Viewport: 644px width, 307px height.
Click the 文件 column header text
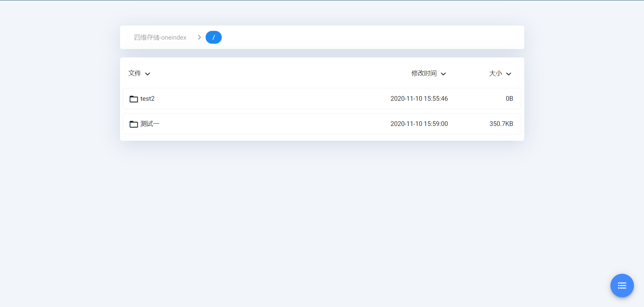point(135,73)
